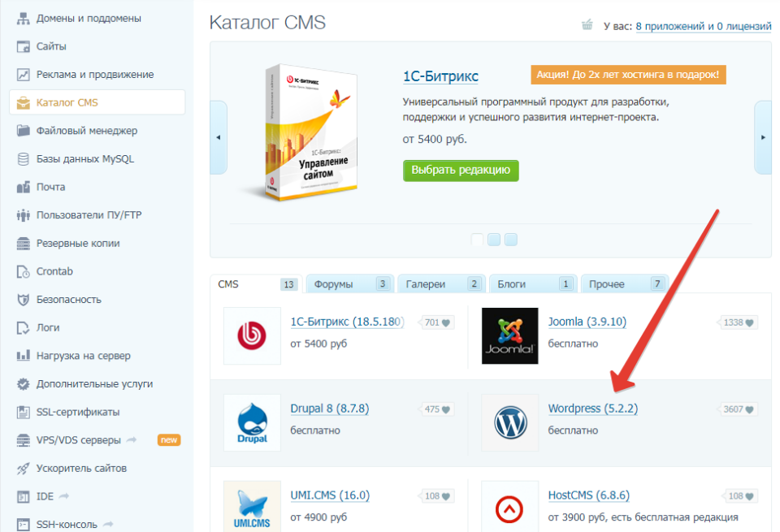The image size is (780, 532).
Task: Click the Базы данных MySQL database icon
Action: pos(23,159)
